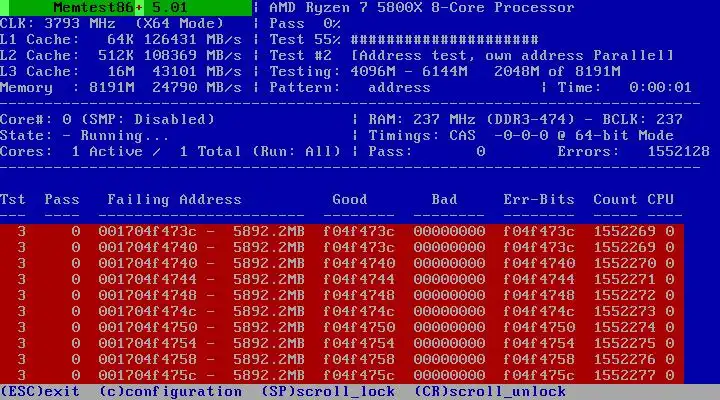Screen dimensions: 720x400
Task: Click the Timings: CAS -0-0-0 line
Action: tap(521, 135)
